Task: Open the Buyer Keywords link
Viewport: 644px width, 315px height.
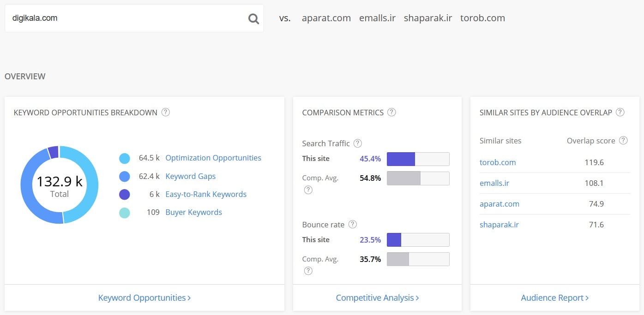Action: tap(194, 212)
